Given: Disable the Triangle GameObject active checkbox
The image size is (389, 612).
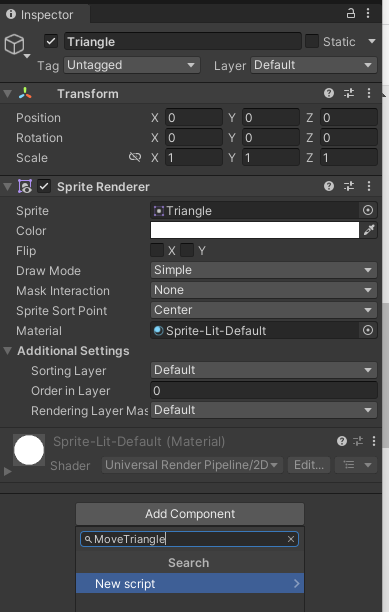Looking at the screenshot, I should [51, 41].
